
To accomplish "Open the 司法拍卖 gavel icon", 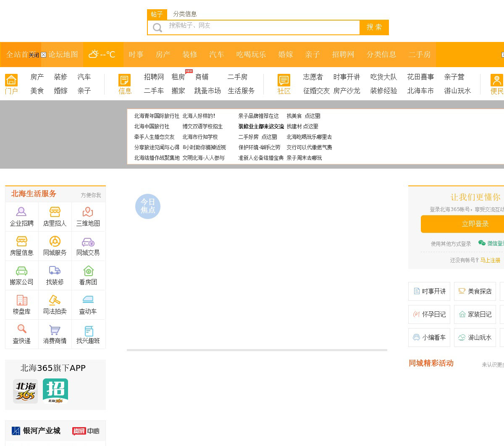I will [55, 300].
